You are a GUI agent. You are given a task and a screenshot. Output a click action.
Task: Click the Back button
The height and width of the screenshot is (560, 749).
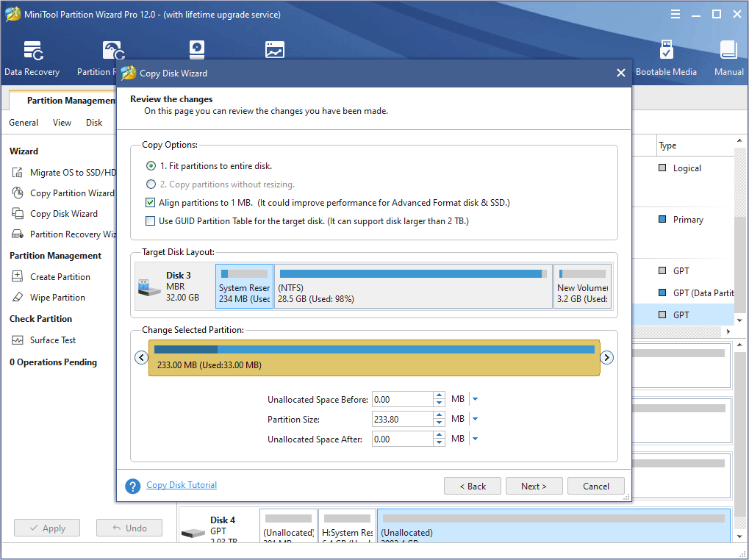click(x=473, y=486)
